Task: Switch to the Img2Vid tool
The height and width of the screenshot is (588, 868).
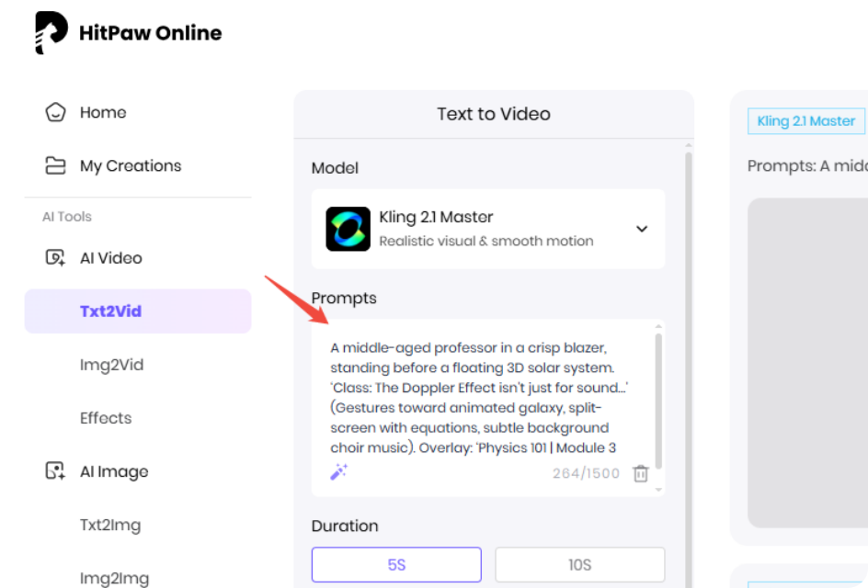Action: click(112, 365)
